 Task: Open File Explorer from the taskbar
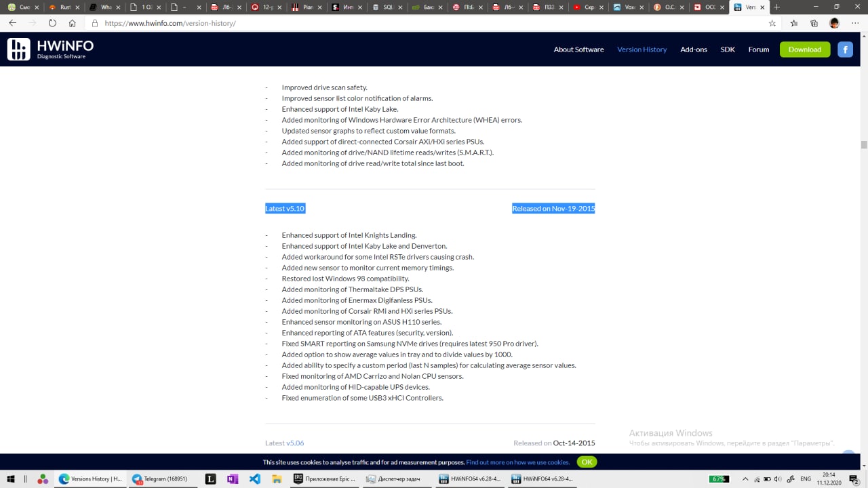click(276, 479)
